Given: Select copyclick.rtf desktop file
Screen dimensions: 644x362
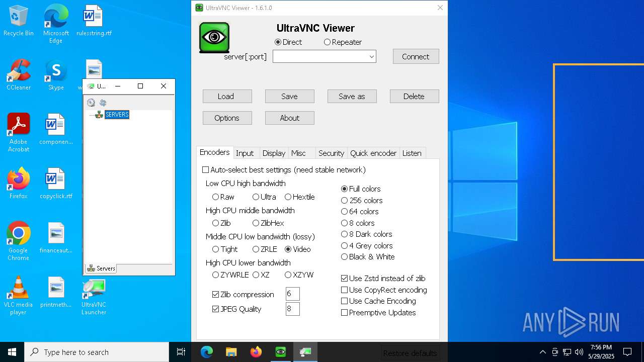Looking at the screenshot, I should click(56, 184).
